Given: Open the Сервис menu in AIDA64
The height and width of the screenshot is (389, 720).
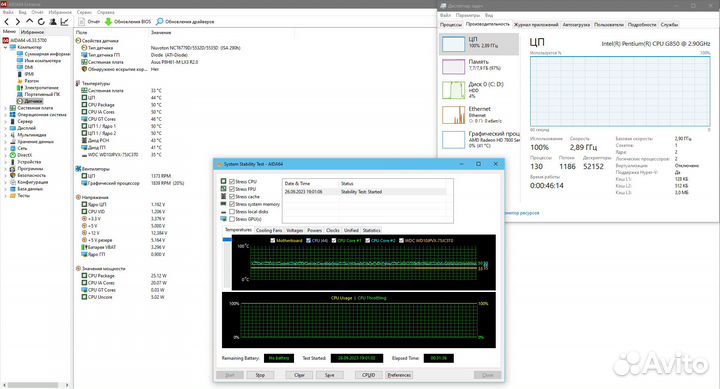Looking at the screenshot, I should [84, 12].
